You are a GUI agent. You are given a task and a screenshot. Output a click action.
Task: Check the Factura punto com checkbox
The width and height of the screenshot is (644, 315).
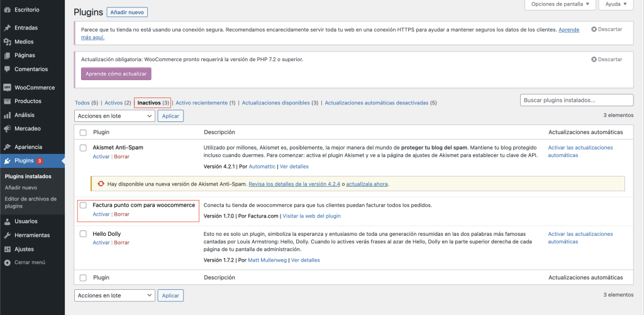(x=83, y=205)
